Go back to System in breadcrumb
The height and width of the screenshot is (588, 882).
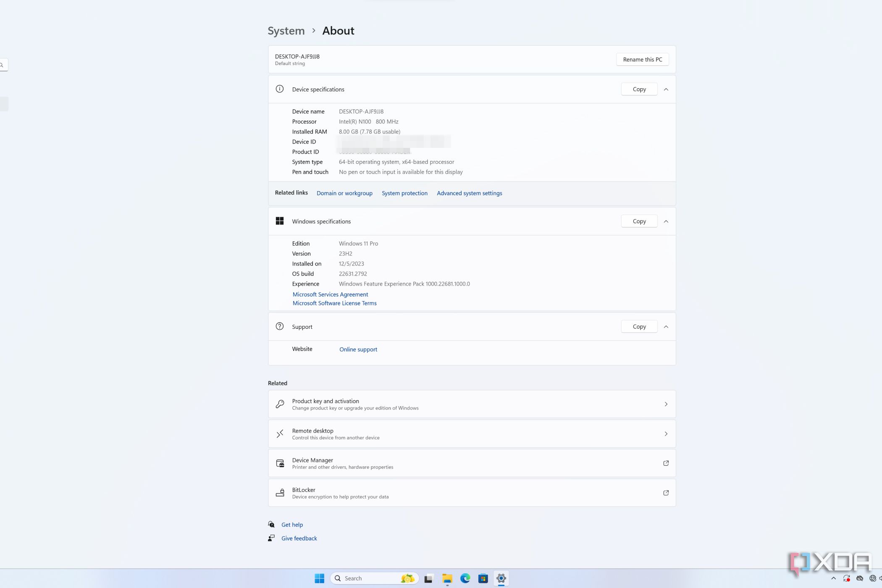[286, 31]
